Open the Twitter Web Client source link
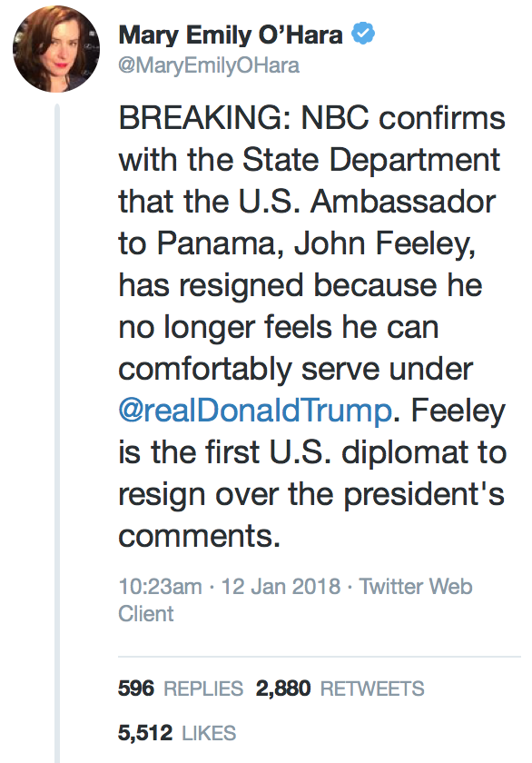The width and height of the screenshot is (532, 763). tap(295, 599)
